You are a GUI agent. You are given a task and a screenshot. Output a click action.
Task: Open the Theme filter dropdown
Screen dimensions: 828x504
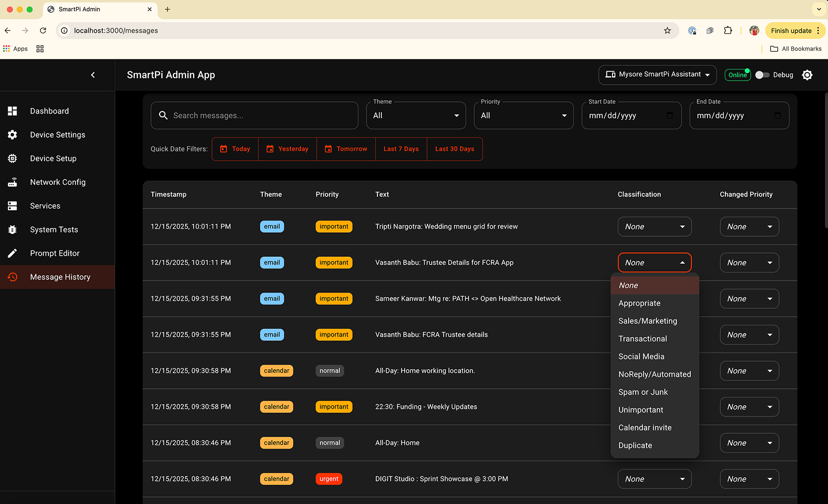[415, 115]
